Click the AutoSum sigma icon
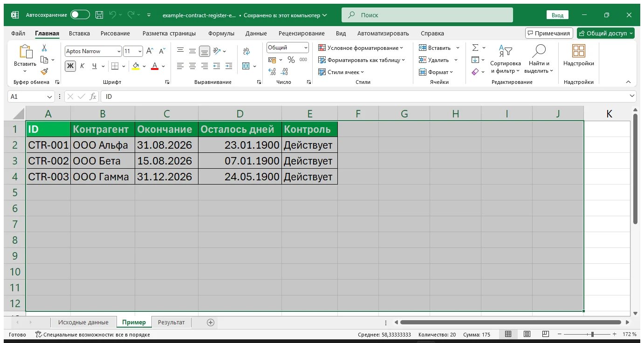 tap(475, 48)
